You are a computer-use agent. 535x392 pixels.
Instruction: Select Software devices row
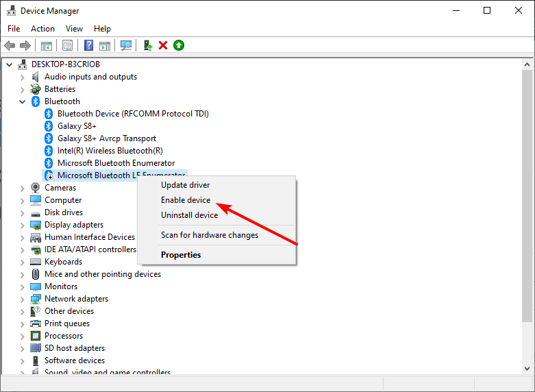coord(75,360)
